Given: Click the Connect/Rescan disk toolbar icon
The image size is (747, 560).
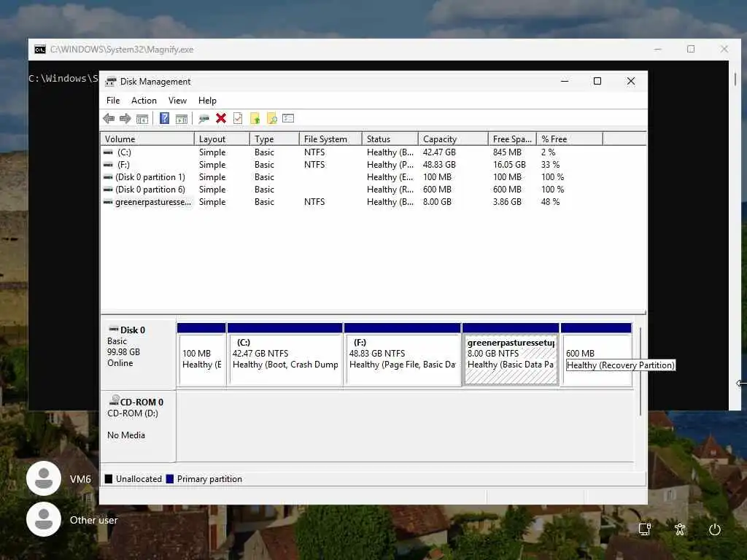Looking at the screenshot, I should [x=204, y=119].
